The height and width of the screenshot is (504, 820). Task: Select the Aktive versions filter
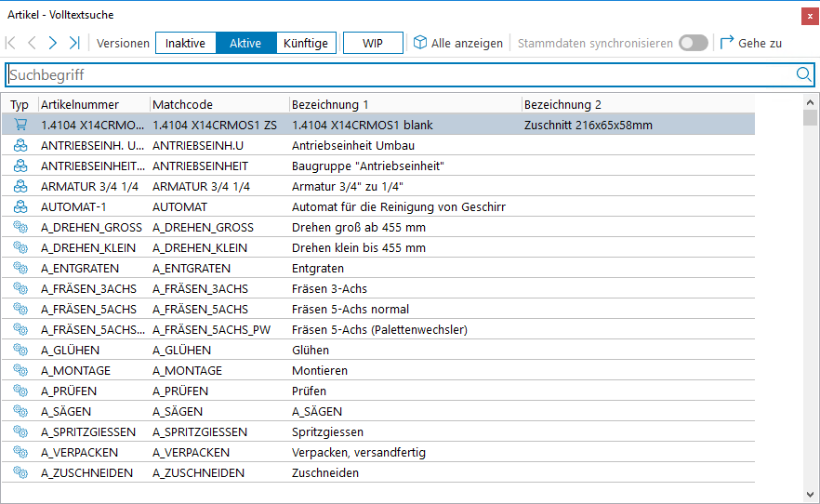pos(245,43)
